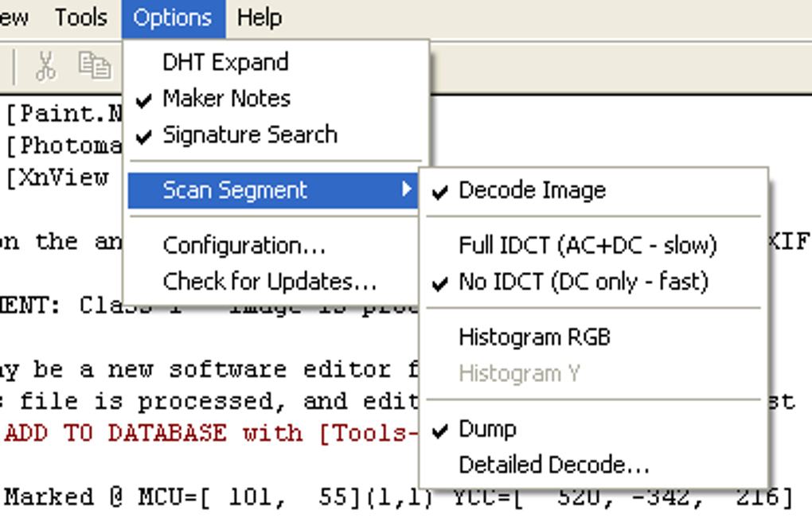The width and height of the screenshot is (812, 522).
Task: Uncheck Decode Image in the submenu
Action: tap(532, 191)
